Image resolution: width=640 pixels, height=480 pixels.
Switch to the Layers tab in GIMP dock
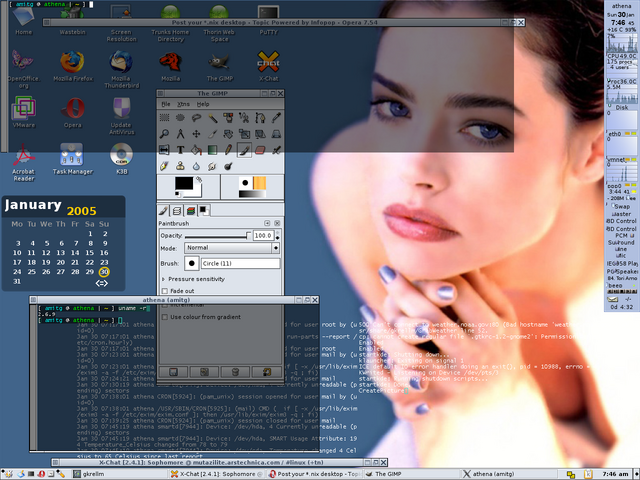(x=177, y=211)
